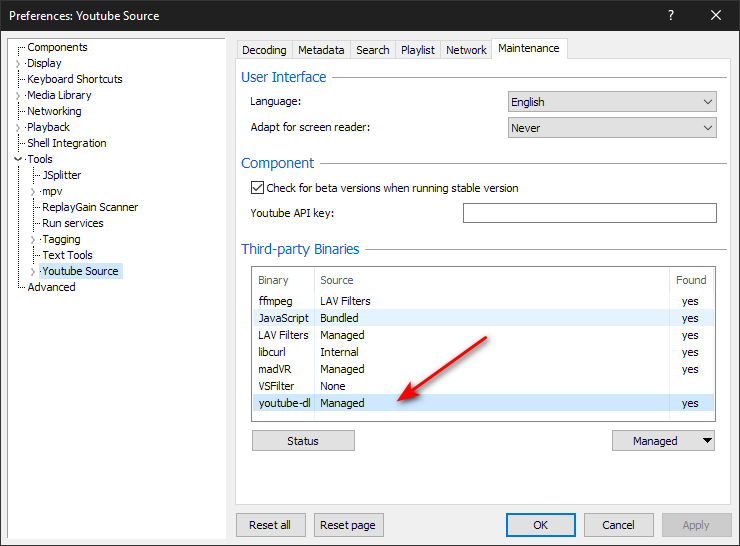Enable beta version checking checkbox
Viewport: 740px width, 546px height.
coord(257,188)
